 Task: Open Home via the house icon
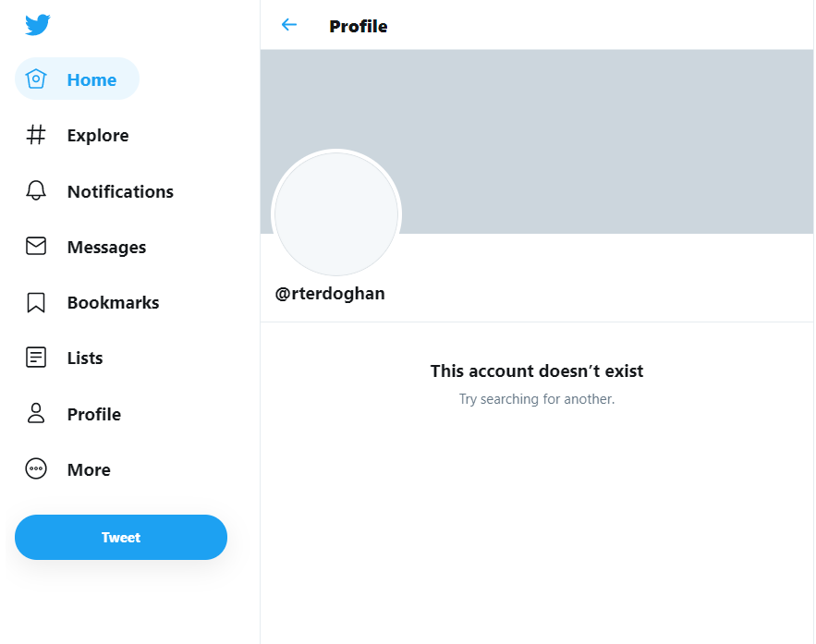[x=36, y=79]
